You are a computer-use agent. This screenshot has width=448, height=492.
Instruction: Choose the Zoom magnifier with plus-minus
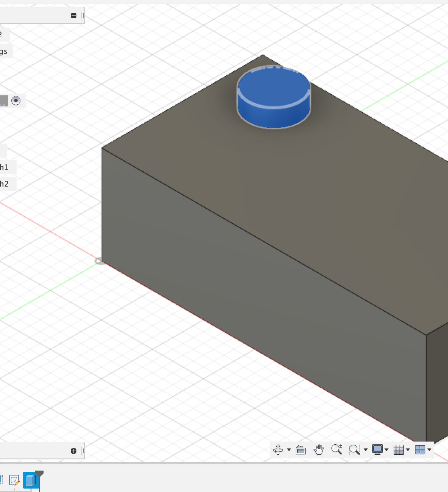[x=337, y=449]
